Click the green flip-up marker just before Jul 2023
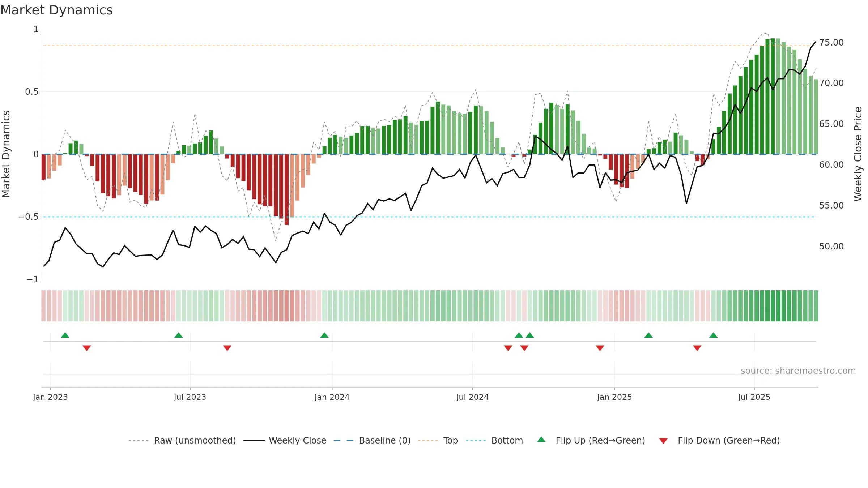868x488 pixels. coord(179,335)
